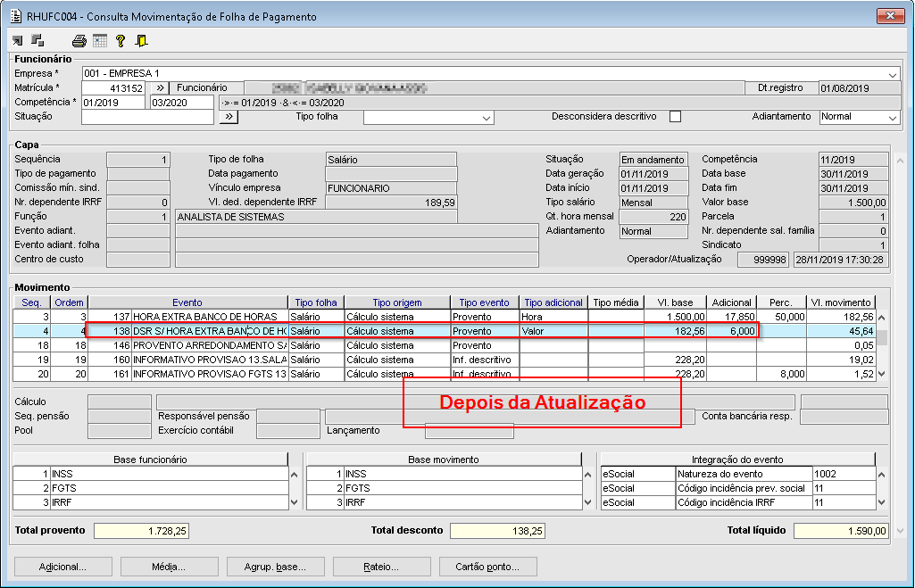Select INSS in Base funcionário list
915x588 pixels.
point(151,474)
